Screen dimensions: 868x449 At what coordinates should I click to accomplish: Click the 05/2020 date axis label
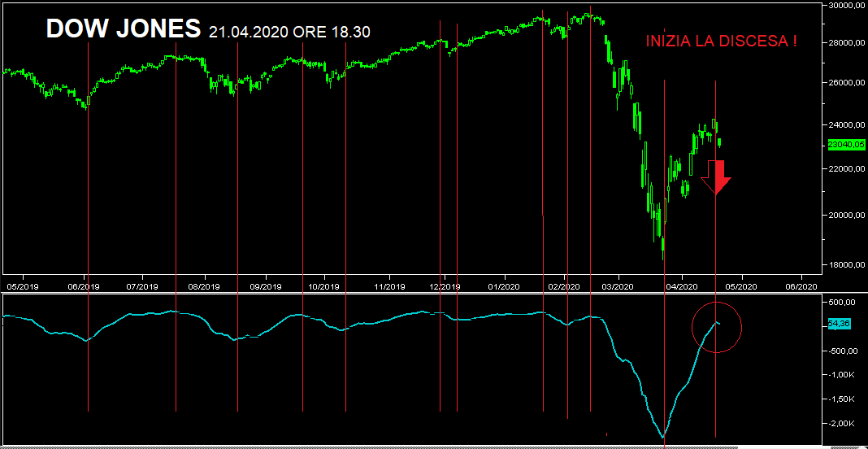click(x=740, y=286)
